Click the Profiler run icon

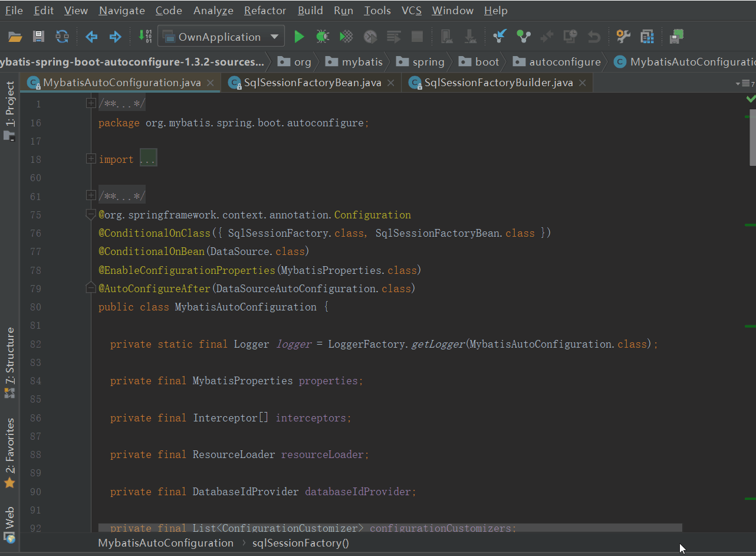coord(370,37)
